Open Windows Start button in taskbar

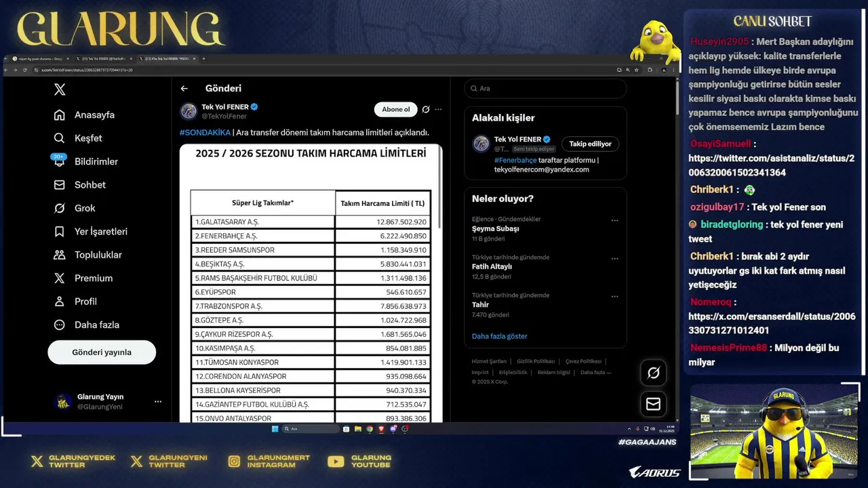coord(275,429)
